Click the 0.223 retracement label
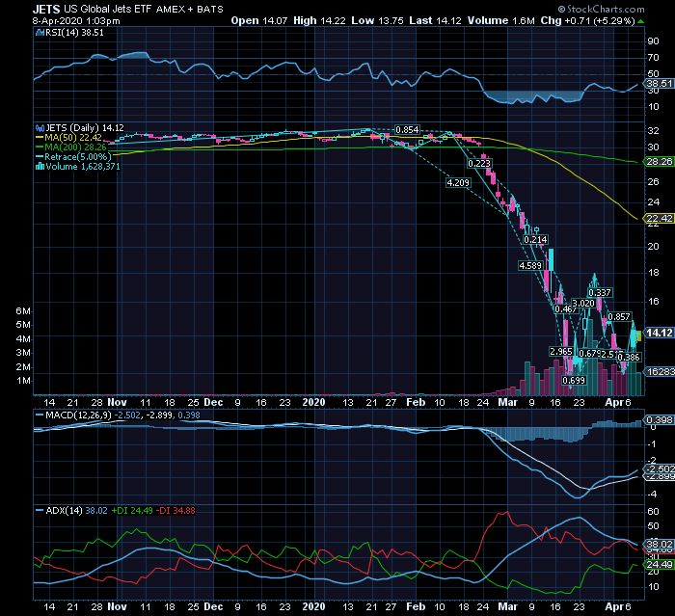The image size is (675, 616). 479,164
